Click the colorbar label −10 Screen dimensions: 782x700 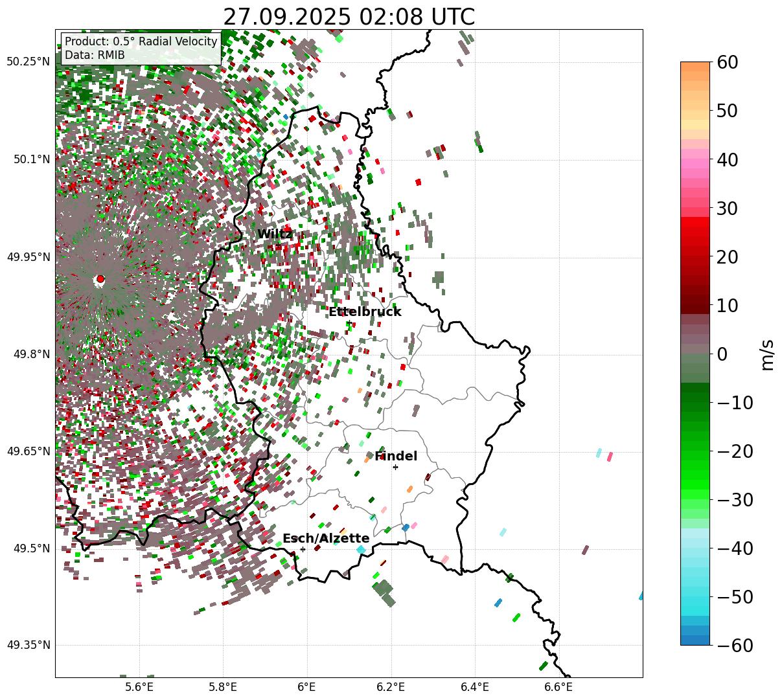pyautogui.click(x=735, y=402)
